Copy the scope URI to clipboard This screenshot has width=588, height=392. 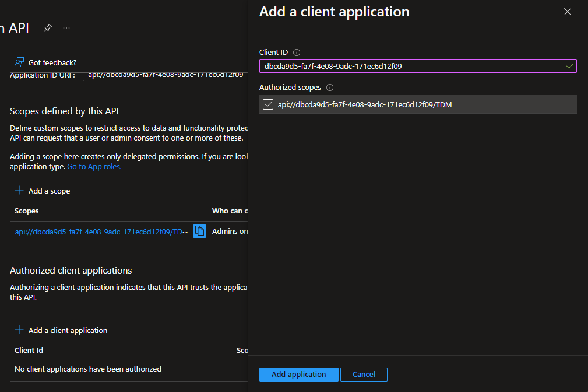pos(199,231)
